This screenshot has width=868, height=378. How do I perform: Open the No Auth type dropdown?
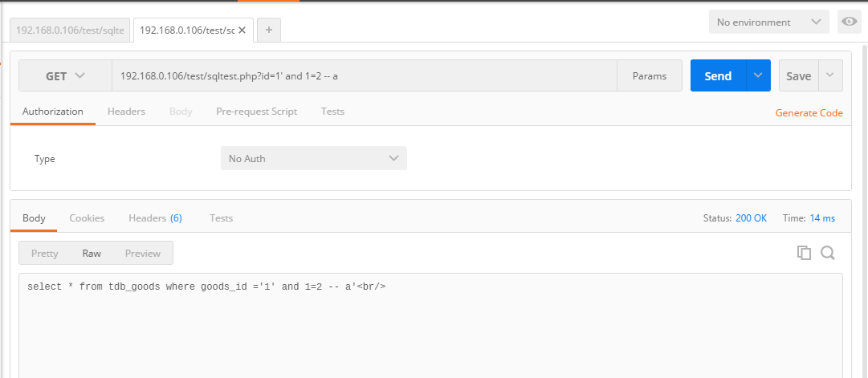pyautogui.click(x=314, y=158)
